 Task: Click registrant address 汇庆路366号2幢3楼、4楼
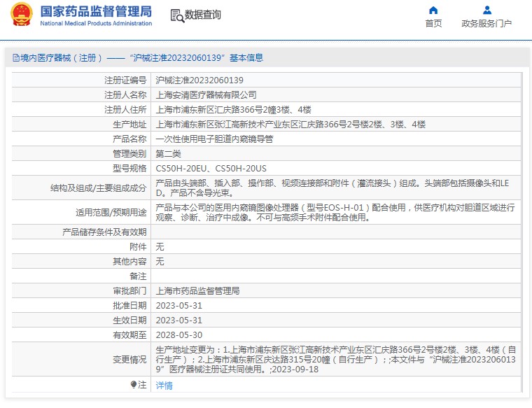coord(233,110)
